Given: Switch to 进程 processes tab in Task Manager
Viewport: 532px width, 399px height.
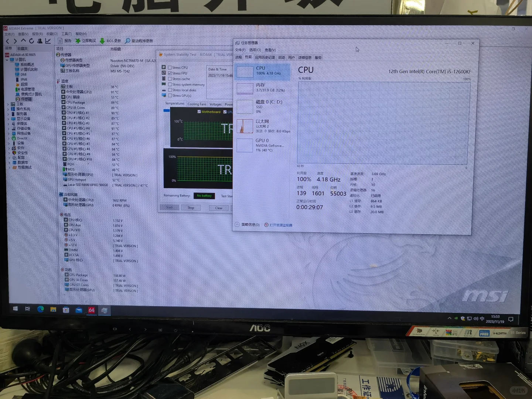Looking at the screenshot, I should (x=239, y=57).
